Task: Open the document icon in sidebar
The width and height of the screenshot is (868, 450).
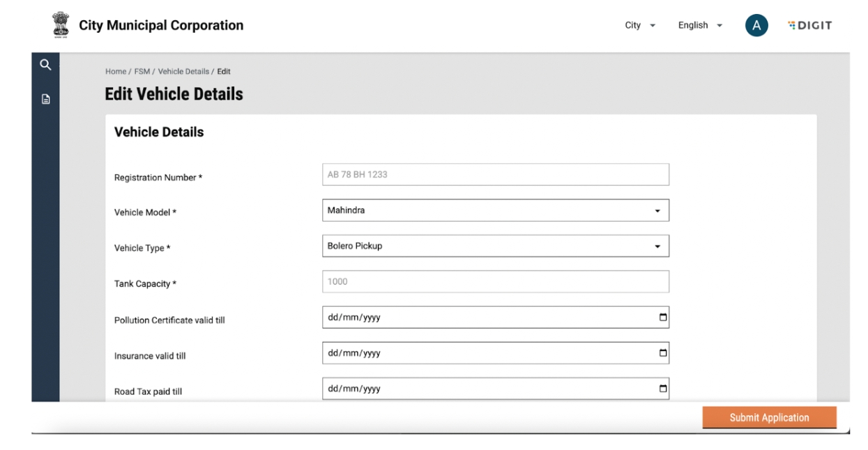Action: (x=46, y=99)
